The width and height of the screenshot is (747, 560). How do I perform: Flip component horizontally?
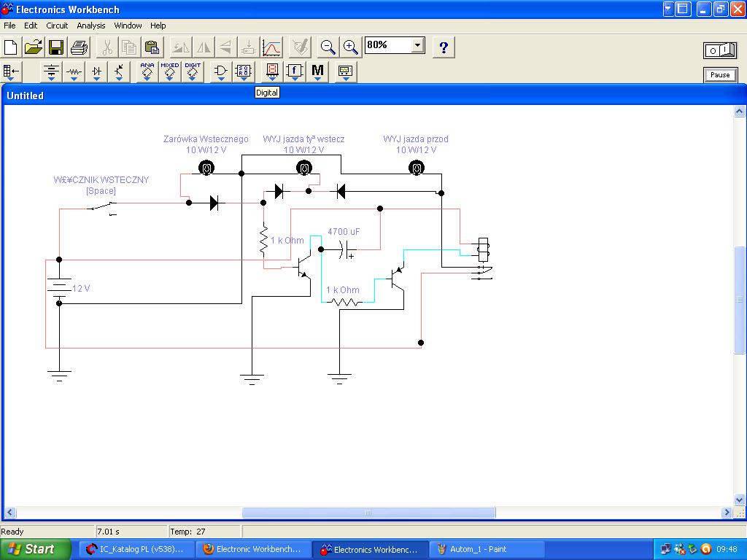pos(204,47)
